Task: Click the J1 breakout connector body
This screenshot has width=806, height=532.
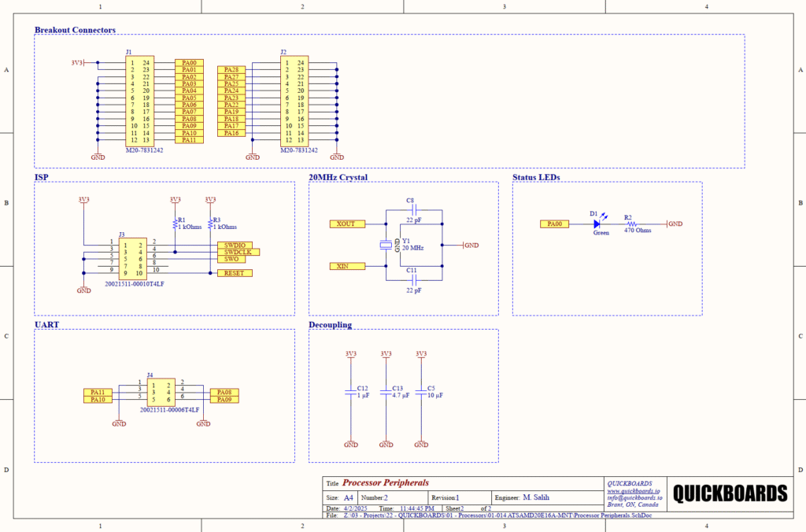Action: 140,101
